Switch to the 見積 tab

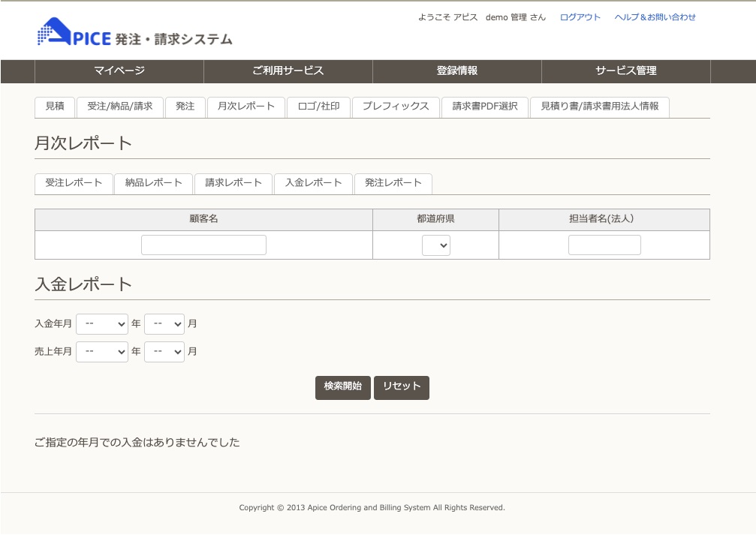tap(55, 107)
